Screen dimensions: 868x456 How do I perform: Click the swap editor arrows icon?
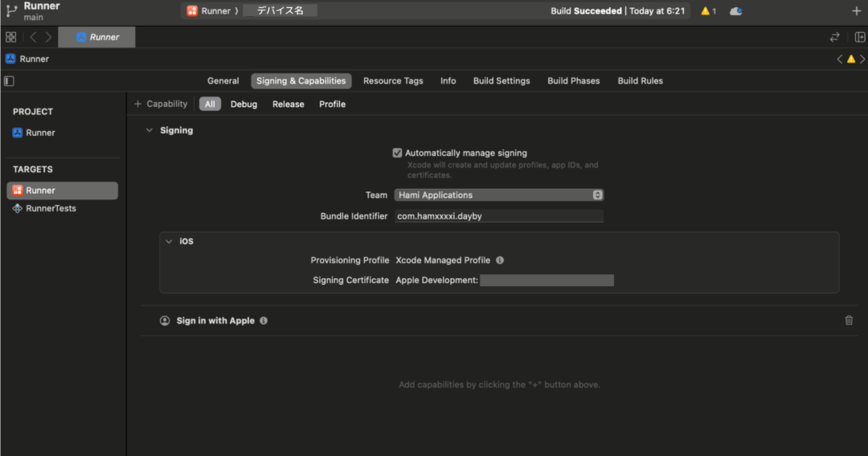click(835, 37)
